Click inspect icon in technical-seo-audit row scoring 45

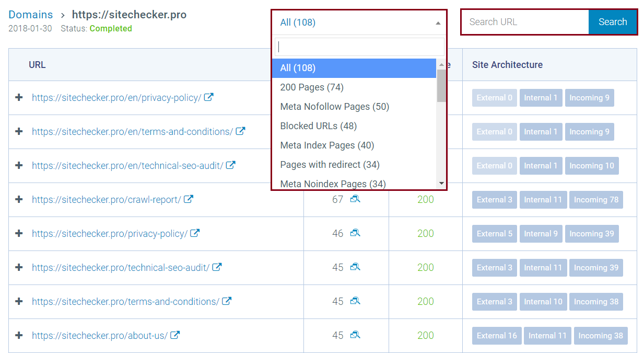click(x=355, y=267)
